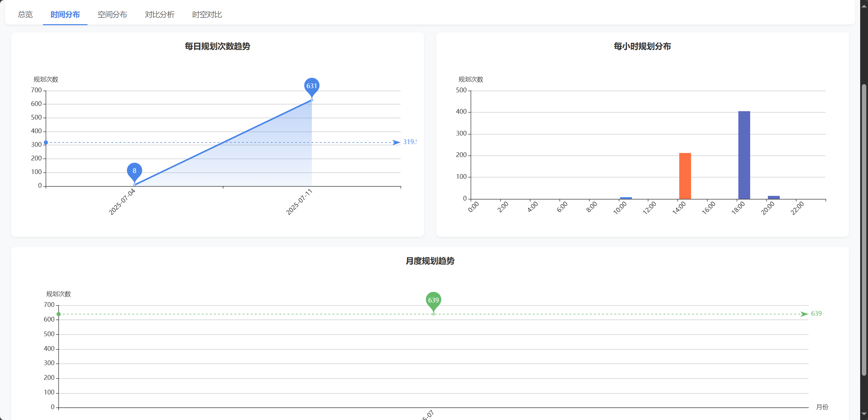This screenshot has height=420, width=868.
Task: Click the small blue 10:00 bar
Action: click(x=626, y=198)
